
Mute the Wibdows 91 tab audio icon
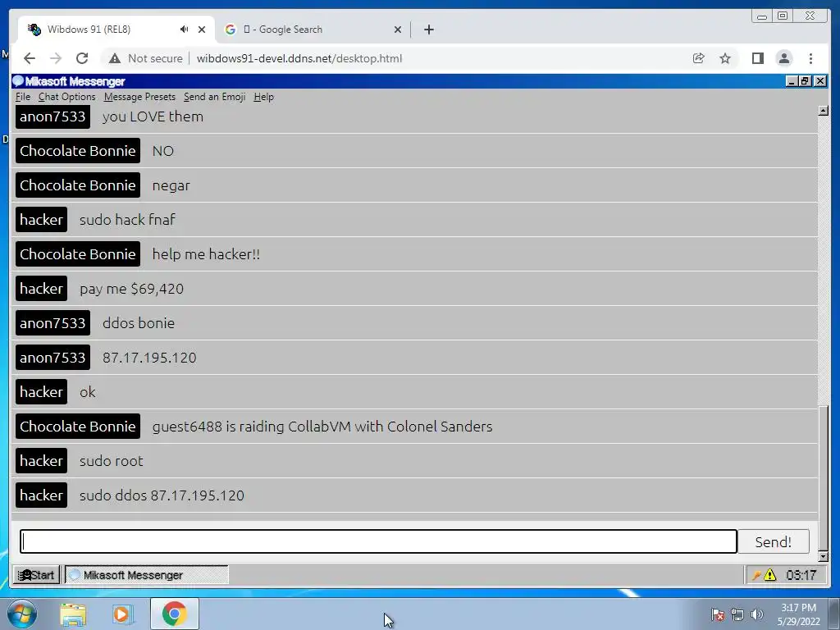coord(185,30)
